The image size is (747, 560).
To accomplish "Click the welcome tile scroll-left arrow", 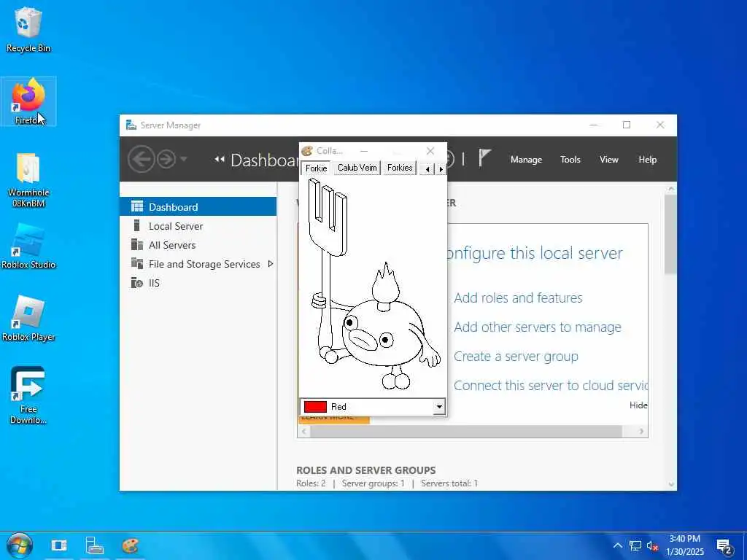I will (303, 432).
